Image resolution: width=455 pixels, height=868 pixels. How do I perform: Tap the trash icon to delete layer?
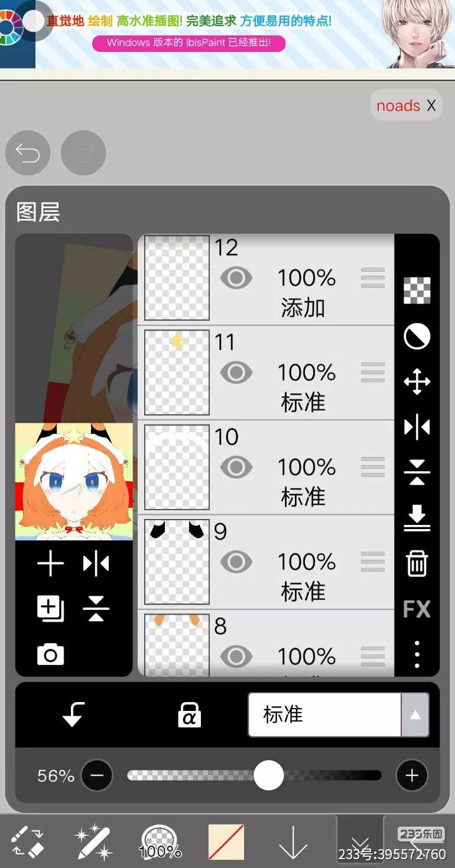coord(417,563)
